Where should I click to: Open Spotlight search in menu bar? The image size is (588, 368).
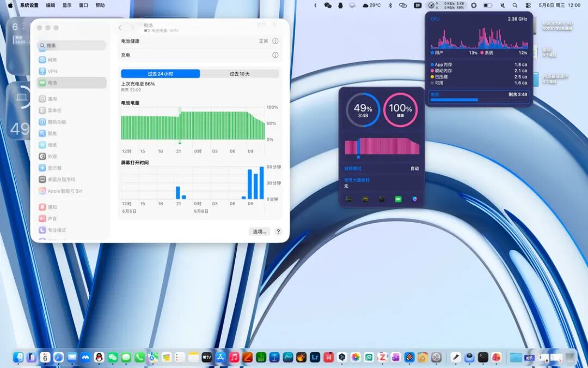click(x=515, y=5)
